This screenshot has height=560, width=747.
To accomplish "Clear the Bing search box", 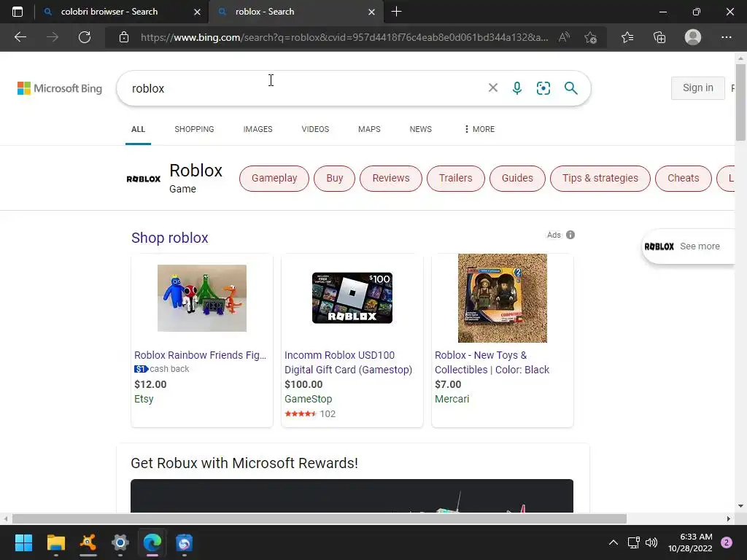I will coord(493,87).
